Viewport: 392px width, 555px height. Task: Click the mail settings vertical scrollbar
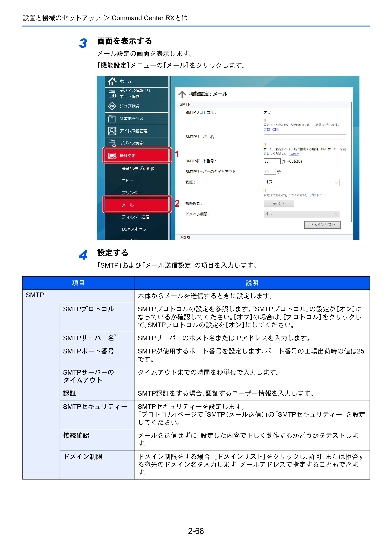351,162
